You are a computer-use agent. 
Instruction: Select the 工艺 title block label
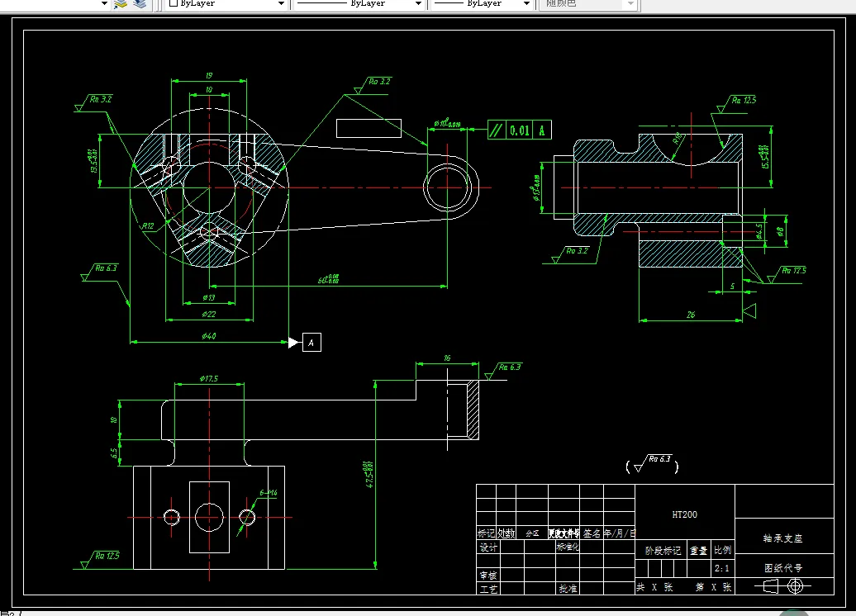point(488,590)
